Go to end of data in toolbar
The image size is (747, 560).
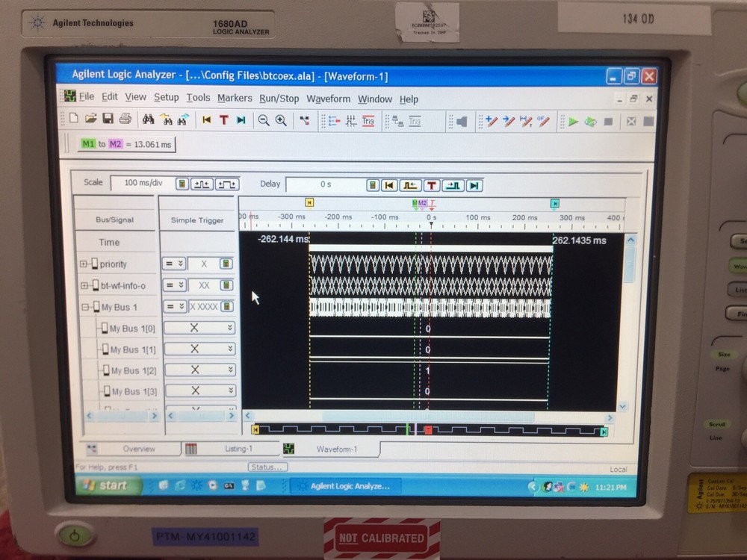click(x=241, y=120)
